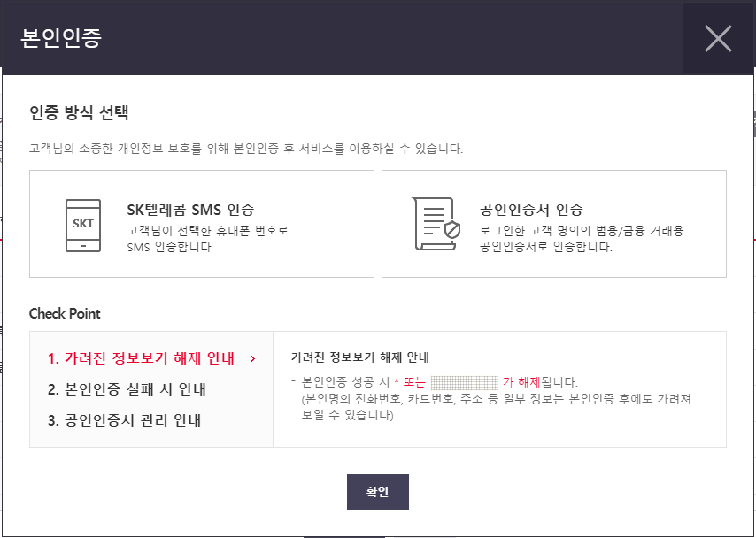The width and height of the screenshot is (756, 538).
Task: Close the 본인인증 dialog with the X icon
Action: click(x=718, y=38)
